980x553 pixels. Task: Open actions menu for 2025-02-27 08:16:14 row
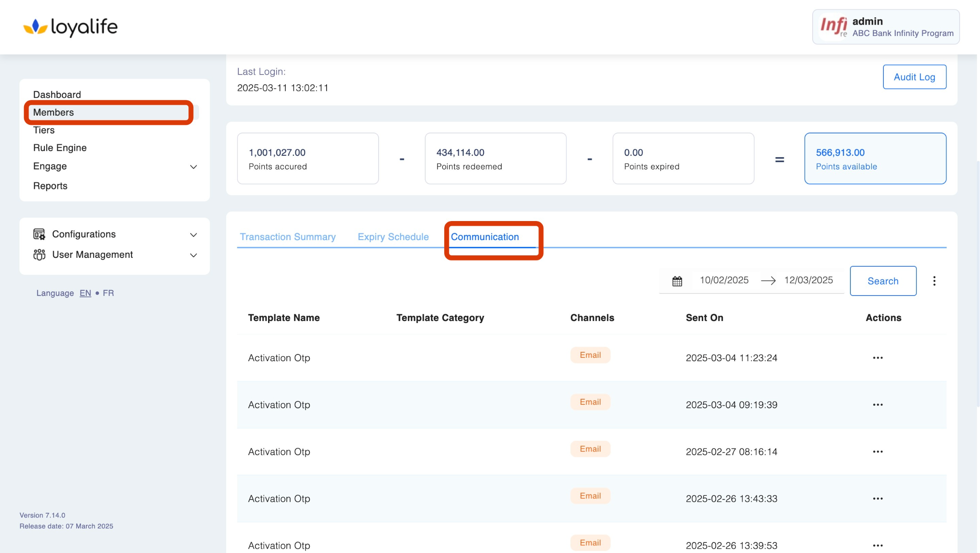(x=878, y=452)
